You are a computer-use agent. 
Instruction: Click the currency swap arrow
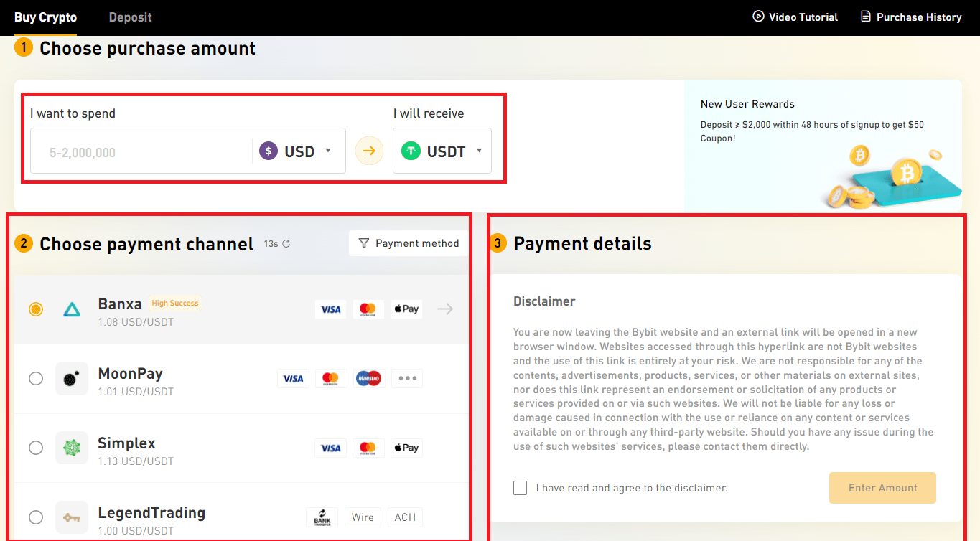(368, 151)
